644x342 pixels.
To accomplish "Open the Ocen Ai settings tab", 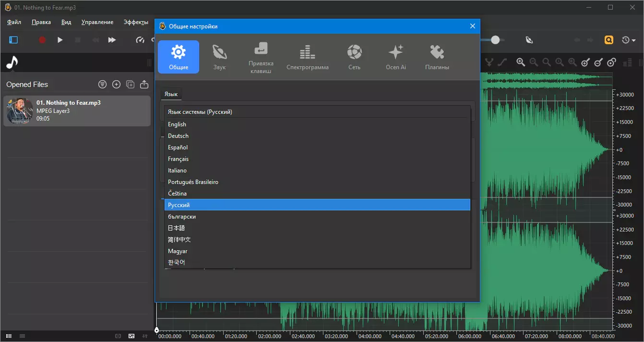I will click(396, 57).
